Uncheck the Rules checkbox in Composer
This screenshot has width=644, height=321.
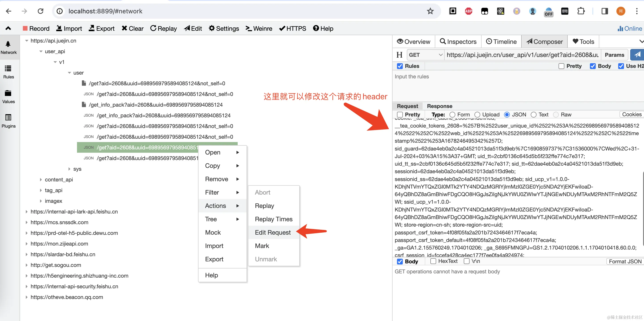point(400,66)
